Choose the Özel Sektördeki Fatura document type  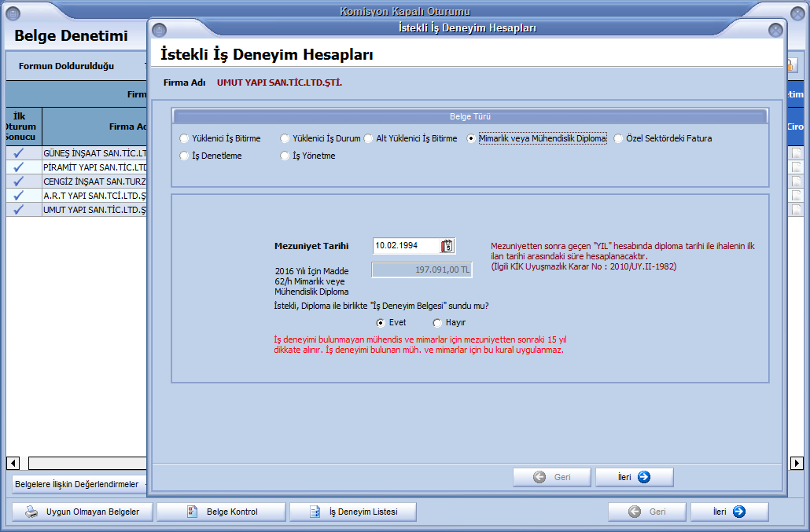pos(619,139)
